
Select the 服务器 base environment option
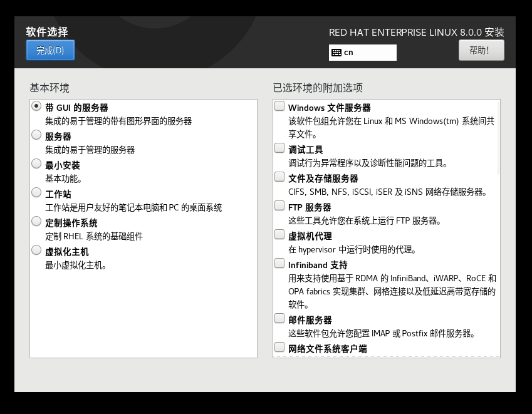[x=36, y=135]
